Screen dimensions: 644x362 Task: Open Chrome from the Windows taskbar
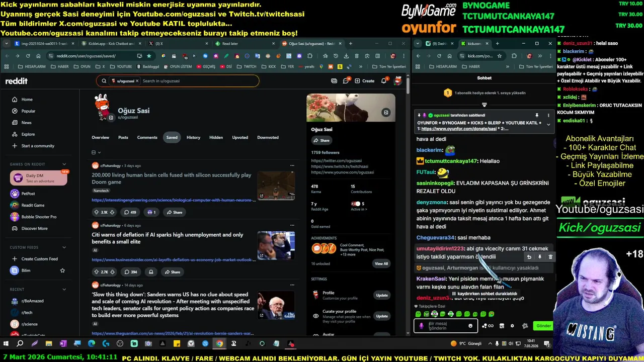(x=219, y=344)
